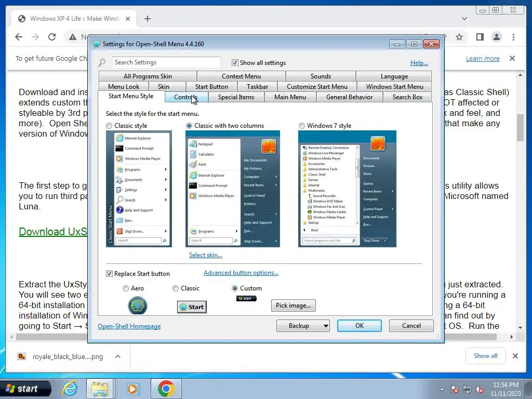This screenshot has width=532, height=399.
Task: Click the muted volume tray icon
Action: pyautogui.click(x=480, y=389)
